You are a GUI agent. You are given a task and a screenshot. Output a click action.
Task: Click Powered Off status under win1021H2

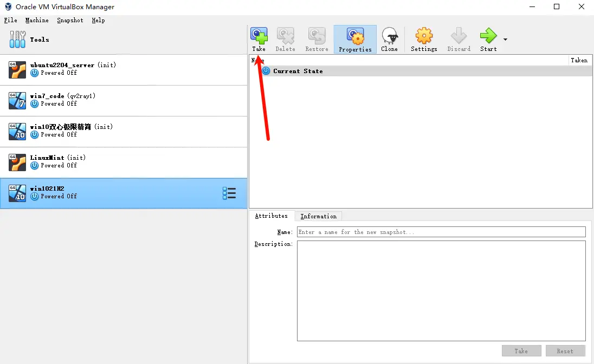(59, 196)
